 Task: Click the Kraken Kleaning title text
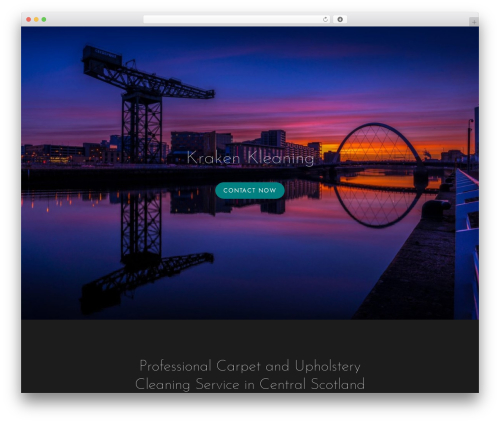[250, 158]
